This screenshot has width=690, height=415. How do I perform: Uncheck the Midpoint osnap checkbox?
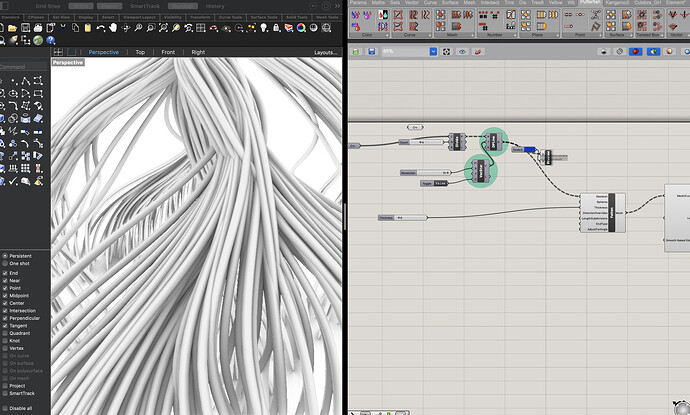(x=4, y=295)
